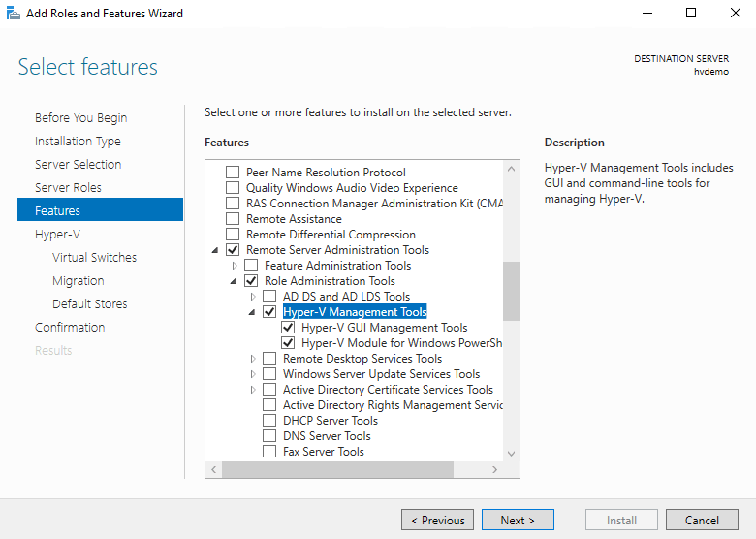Go to the Before You Begin step

81,117
